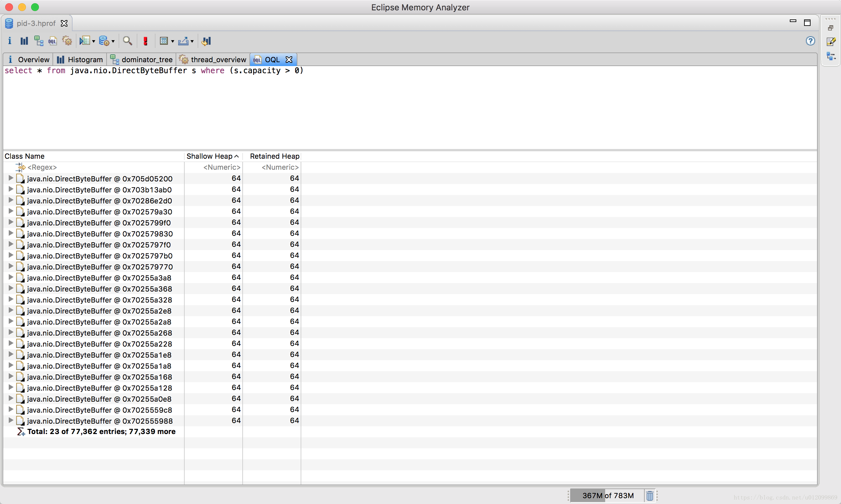Click Retained Heap <Numeric> filter field
This screenshot has height=504, width=841.
coord(280,167)
